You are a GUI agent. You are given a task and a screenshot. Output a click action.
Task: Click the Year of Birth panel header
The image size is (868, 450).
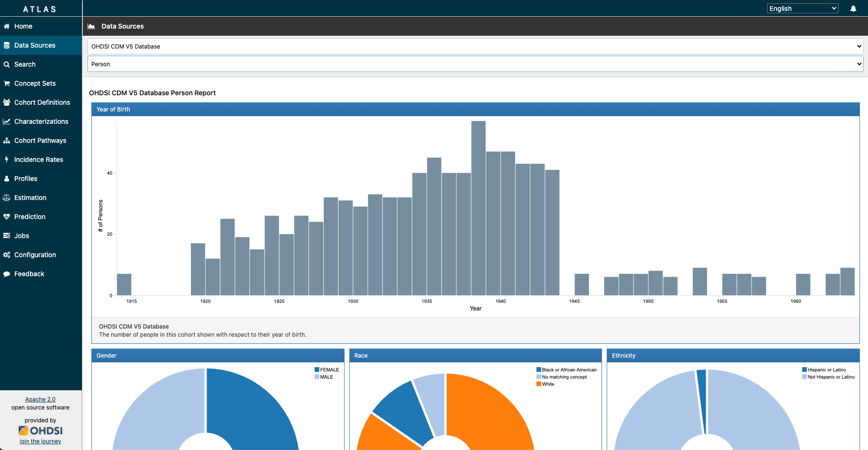click(x=475, y=109)
